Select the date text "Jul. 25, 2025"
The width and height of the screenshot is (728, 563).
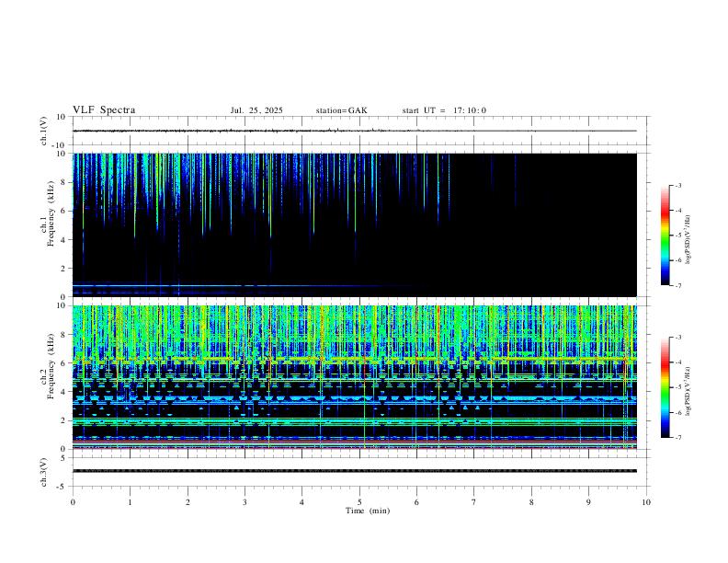(256, 110)
